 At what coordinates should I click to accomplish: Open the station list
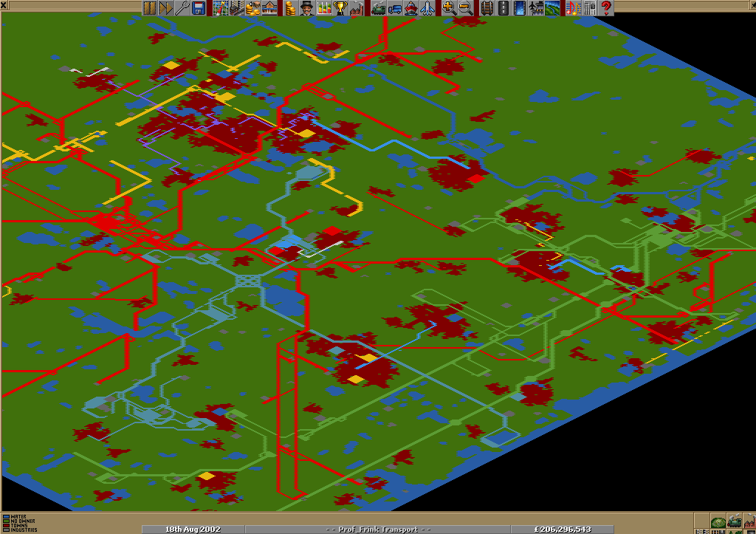point(269,7)
